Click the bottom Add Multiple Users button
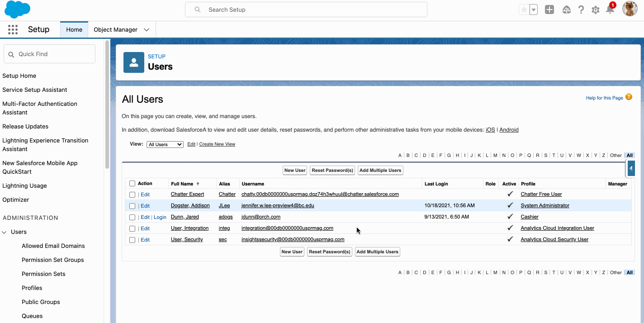 (378, 252)
